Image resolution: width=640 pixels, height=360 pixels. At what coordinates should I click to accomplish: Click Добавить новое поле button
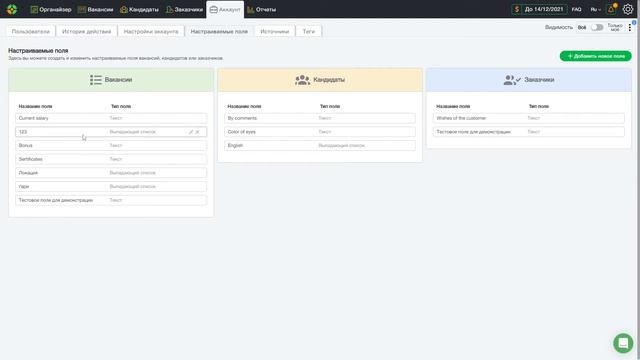(x=596, y=56)
